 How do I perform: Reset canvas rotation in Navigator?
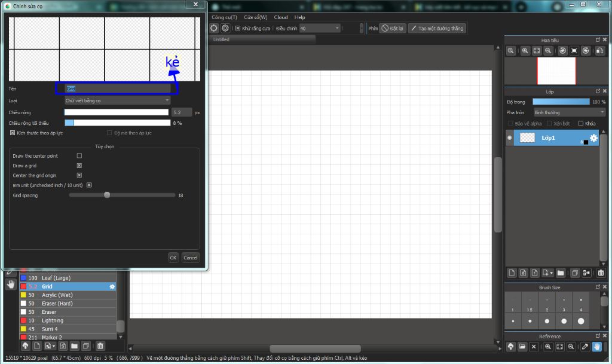pos(574,51)
